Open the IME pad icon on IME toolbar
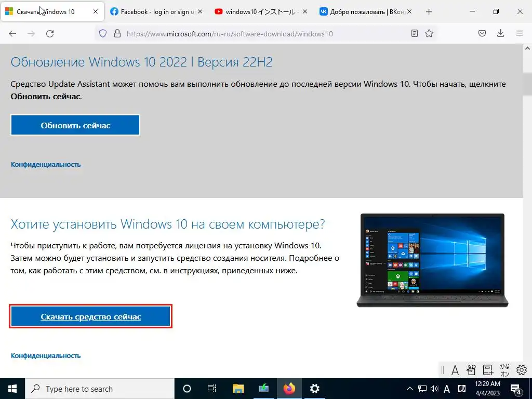532x399 pixels. pos(471,370)
